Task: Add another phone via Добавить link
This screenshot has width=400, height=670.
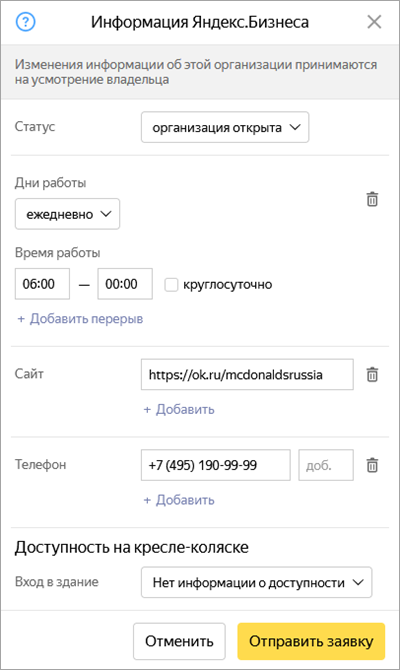Action: 179,500
